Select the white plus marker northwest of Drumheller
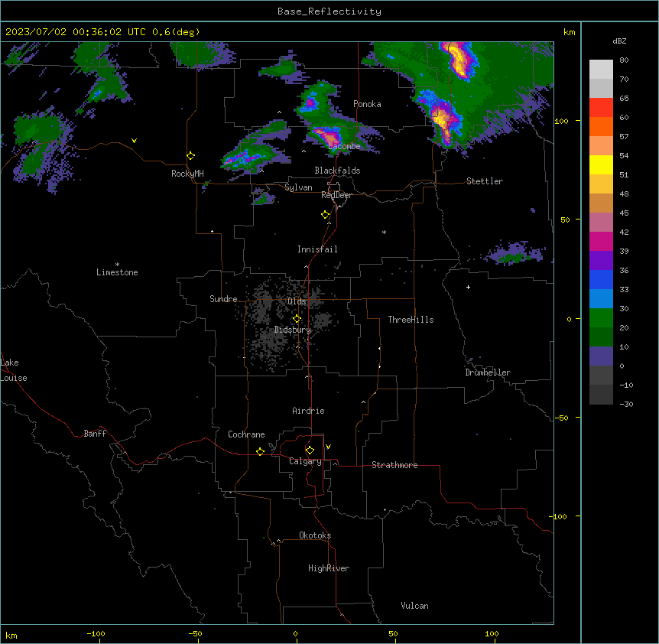The width and height of the screenshot is (659, 644). click(x=468, y=287)
